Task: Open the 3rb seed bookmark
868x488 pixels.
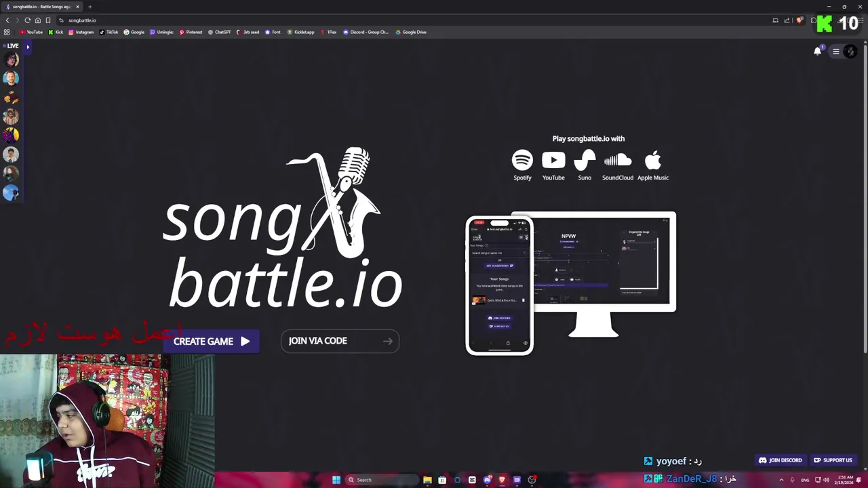Action: [x=248, y=32]
